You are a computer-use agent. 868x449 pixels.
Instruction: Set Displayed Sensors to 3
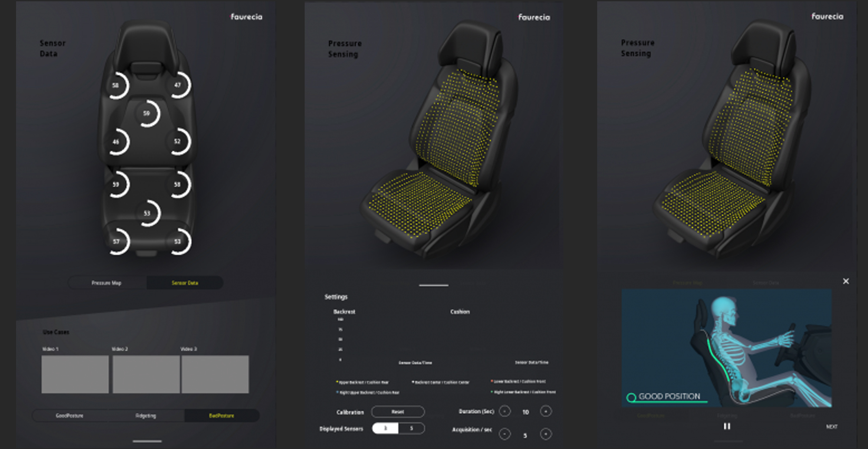point(385,429)
